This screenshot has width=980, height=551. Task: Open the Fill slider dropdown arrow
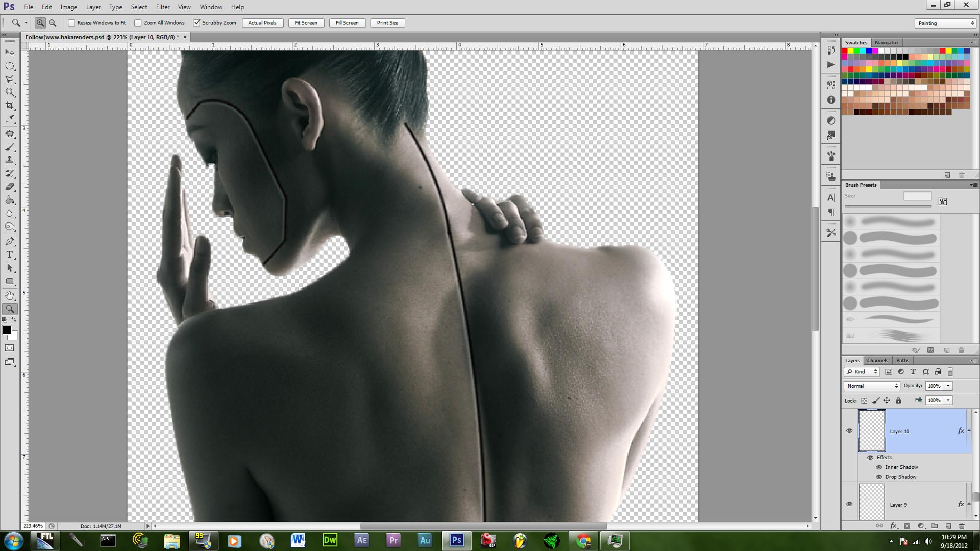point(948,400)
